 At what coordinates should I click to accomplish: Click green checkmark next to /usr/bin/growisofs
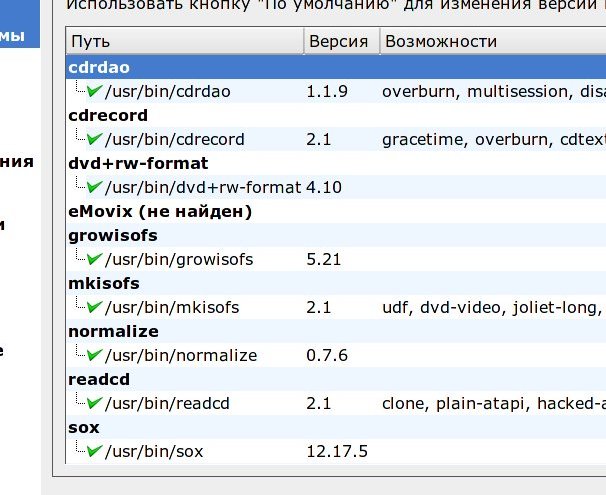coord(95,259)
